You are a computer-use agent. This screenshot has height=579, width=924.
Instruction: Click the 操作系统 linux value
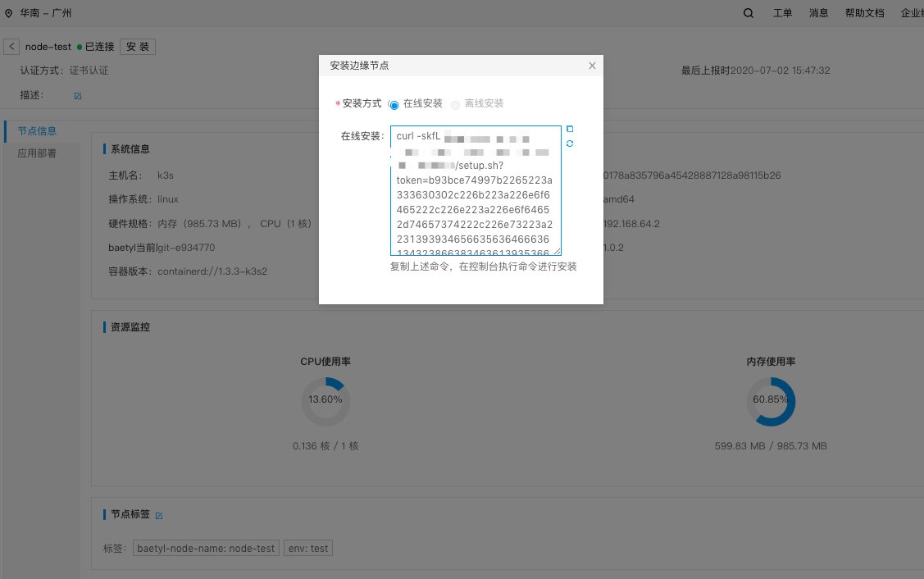coord(168,199)
